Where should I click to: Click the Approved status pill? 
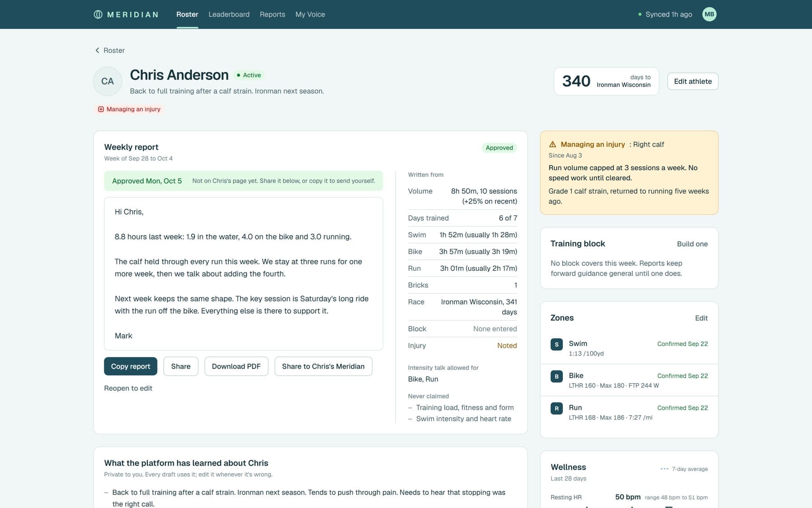[499, 148]
